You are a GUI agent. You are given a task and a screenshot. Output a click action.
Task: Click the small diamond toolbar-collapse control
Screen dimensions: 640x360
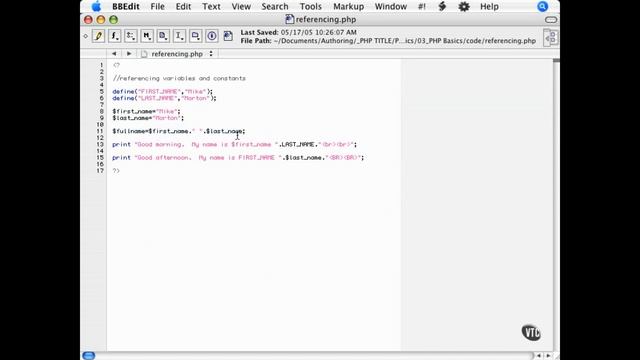click(86, 36)
